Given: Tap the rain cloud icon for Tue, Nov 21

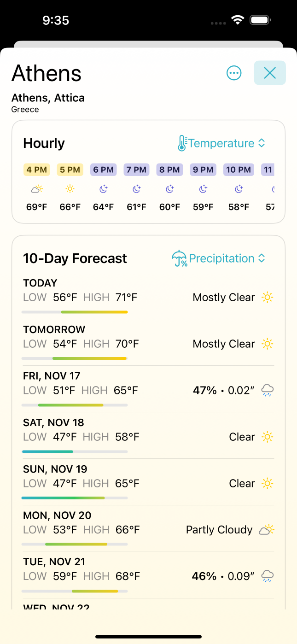Looking at the screenshot, I should pyautogui.click(x=268, y=576).
